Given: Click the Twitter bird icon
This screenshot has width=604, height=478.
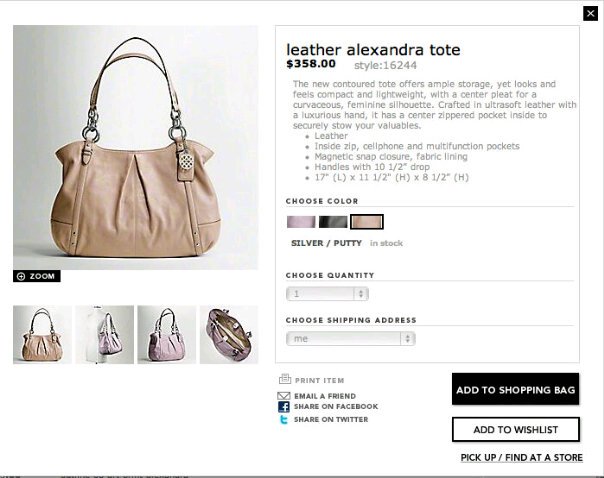Looking at the screenshot, I should point(284,419).
